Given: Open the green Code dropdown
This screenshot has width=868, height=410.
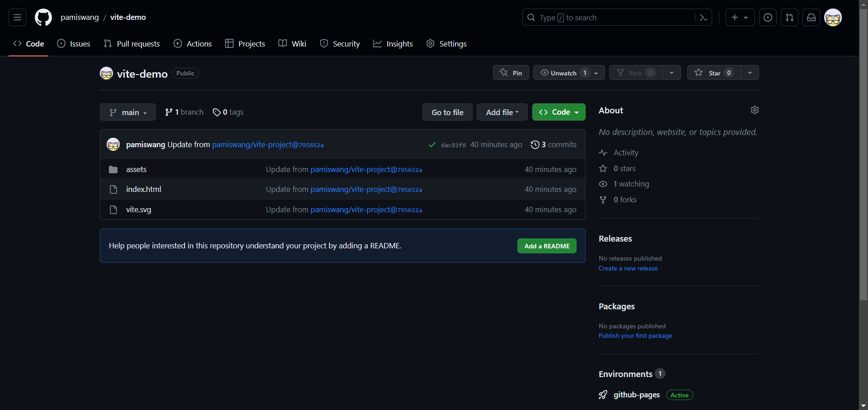Looking at the screenshot, I should tap(559, 112).
